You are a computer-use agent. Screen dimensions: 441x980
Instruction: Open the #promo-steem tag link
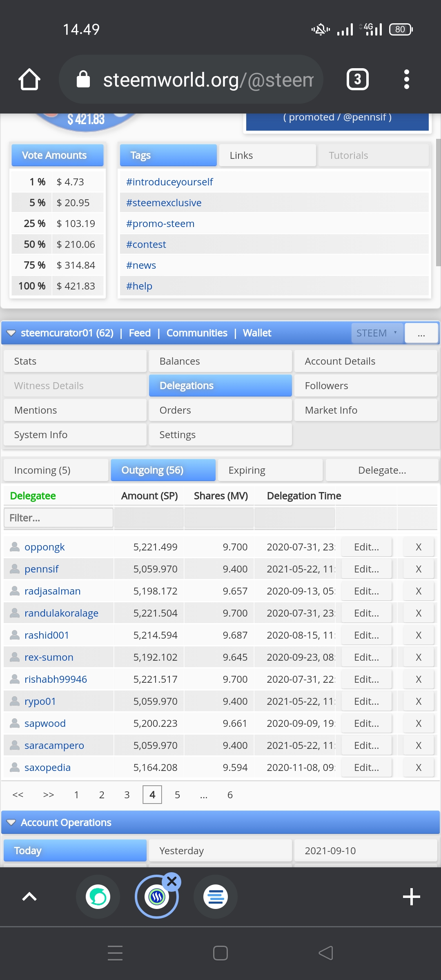tap(160, 223)
